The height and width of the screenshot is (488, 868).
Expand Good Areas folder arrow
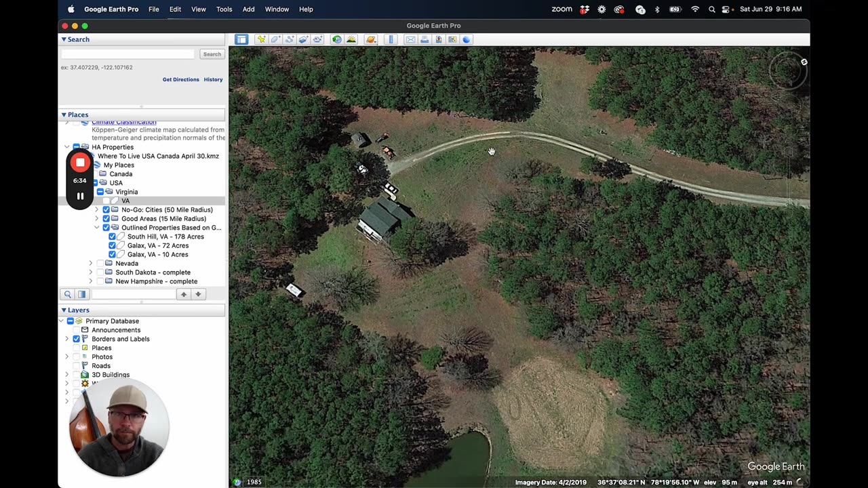coord(97,219)
